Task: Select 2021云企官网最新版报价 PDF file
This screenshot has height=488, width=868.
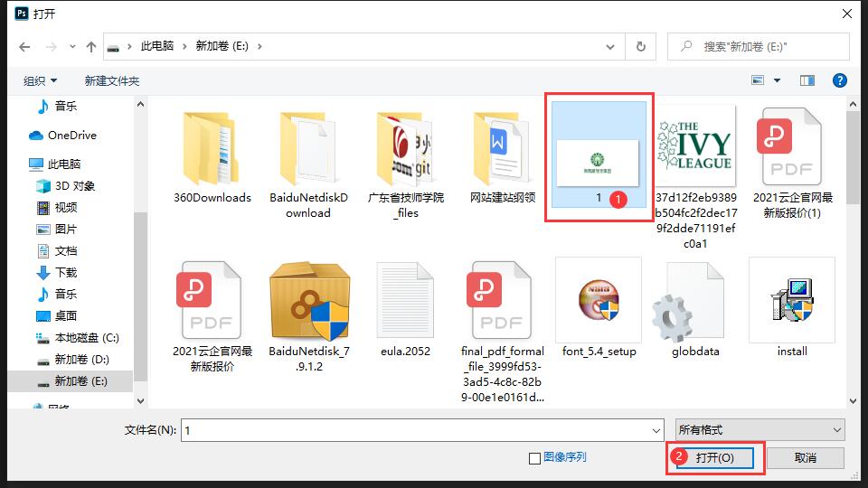Action: (x=212, y=317)
